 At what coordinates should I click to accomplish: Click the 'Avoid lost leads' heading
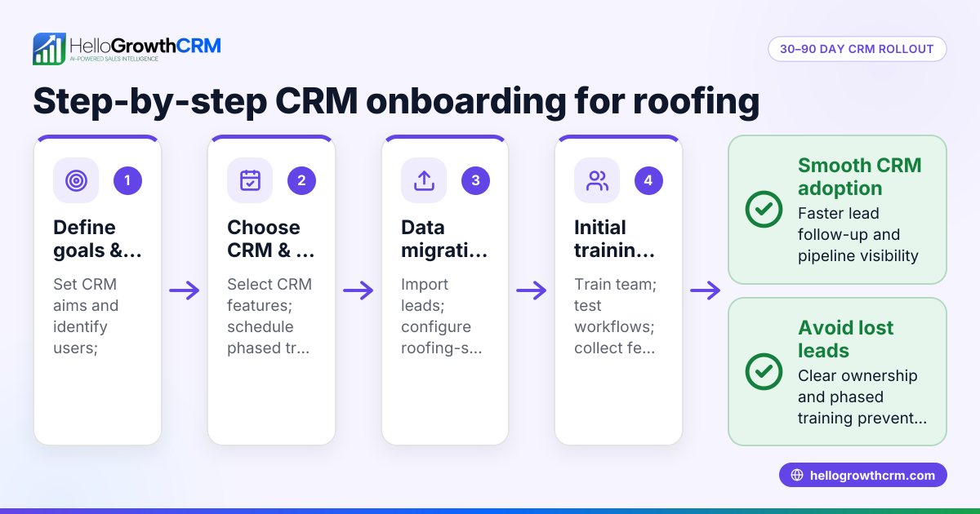pyautogui.click(x=846, y=339)
